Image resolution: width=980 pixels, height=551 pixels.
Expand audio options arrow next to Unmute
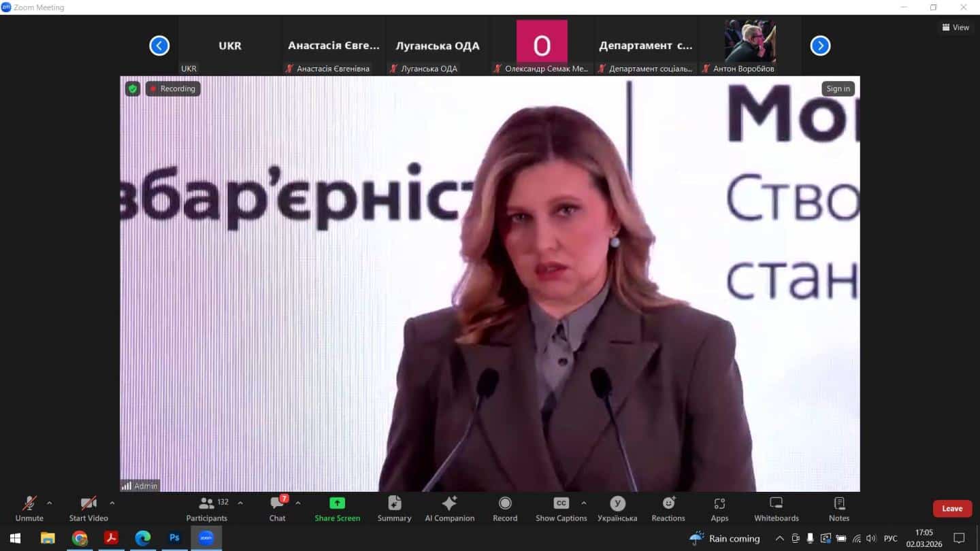(x=49, y=503)
